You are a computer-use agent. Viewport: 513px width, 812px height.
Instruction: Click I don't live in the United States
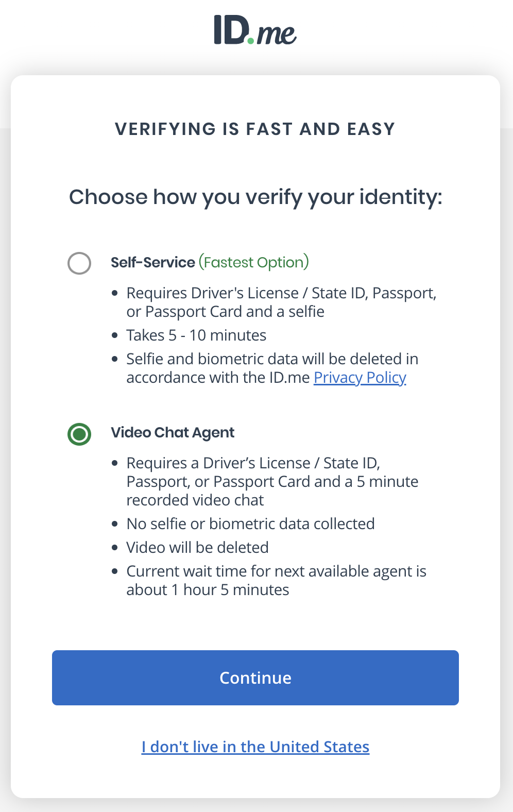click(255, 747)
